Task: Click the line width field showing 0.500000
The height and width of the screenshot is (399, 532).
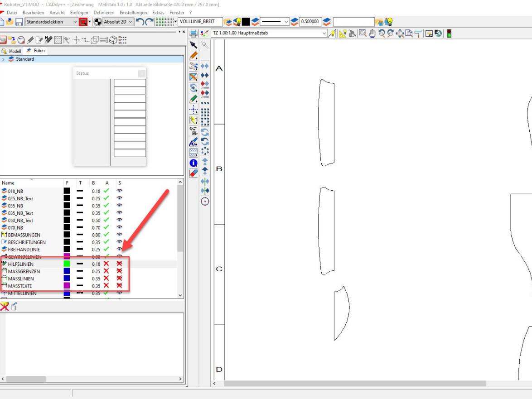Action: [310, 22]
